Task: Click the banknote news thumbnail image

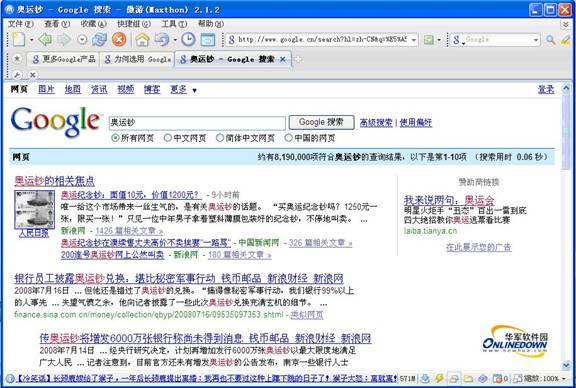Action: coord(35,209)
